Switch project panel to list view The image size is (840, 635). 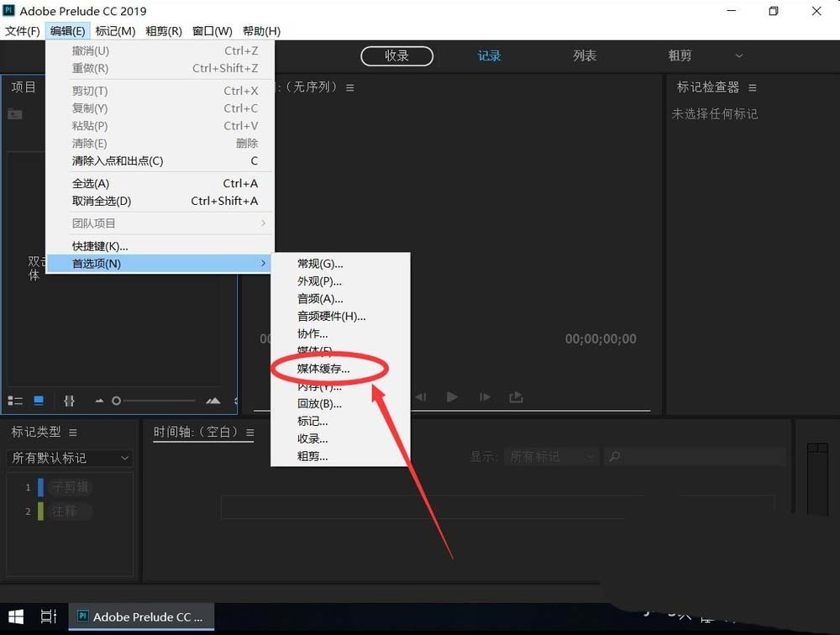(15, 401)
